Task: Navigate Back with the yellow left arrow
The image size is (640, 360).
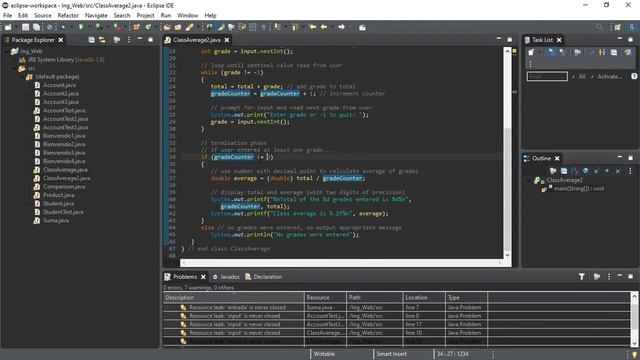Action: [x=324, y=27]
